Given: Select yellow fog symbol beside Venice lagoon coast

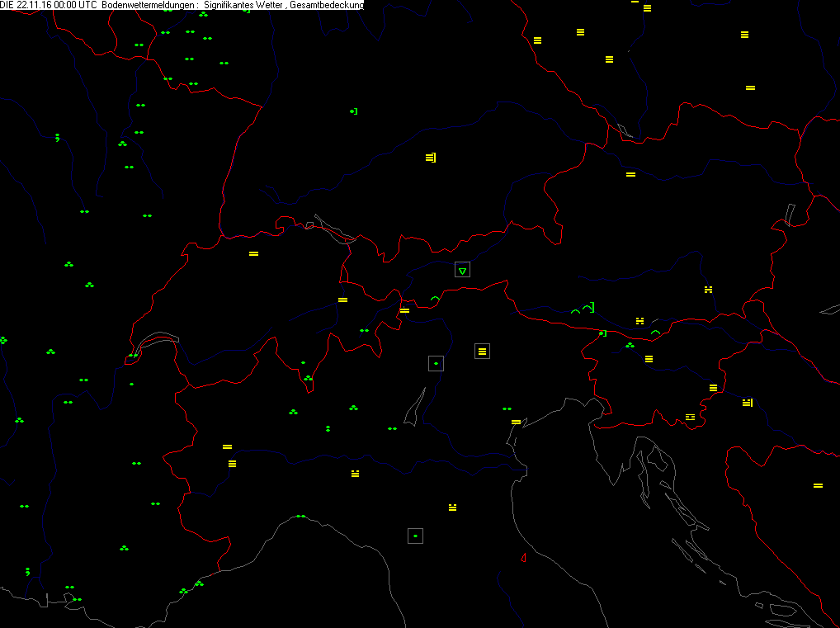Looking at the screenshot, I should (516, 423).
